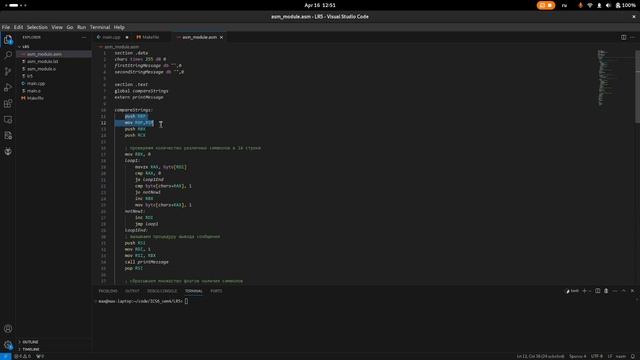Open the Run and Debug view
The width and height of the screenshot is (640, 360).
[8, 87]
